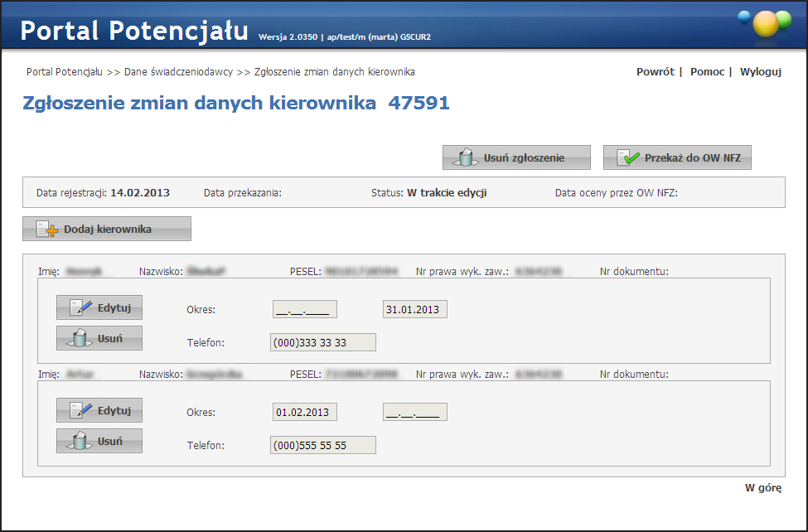The height and width of the screenshot is (532, 808).
Task: Log out using the Wyloguj link
Action: tap(760, 72)
